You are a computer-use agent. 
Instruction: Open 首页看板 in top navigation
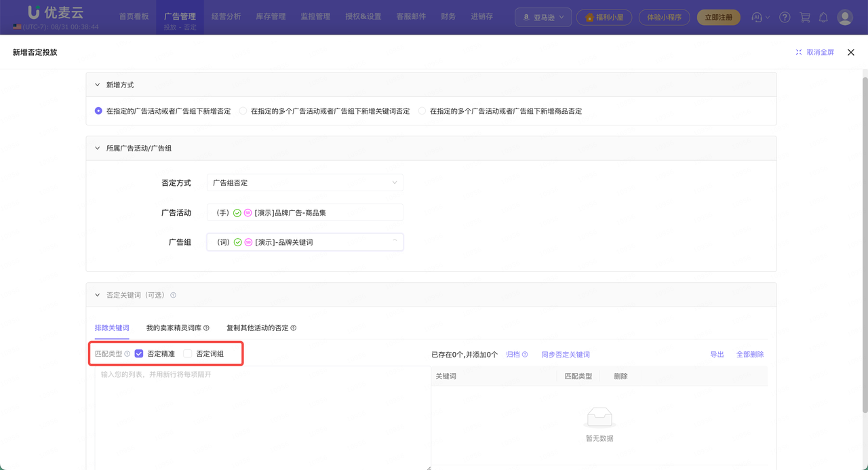coord(134,16)
